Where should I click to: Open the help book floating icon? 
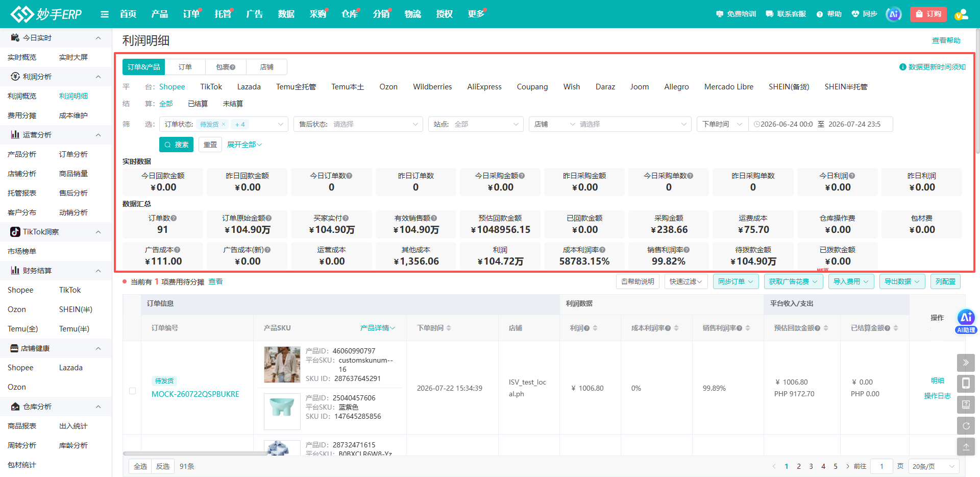tap(966, 404)
